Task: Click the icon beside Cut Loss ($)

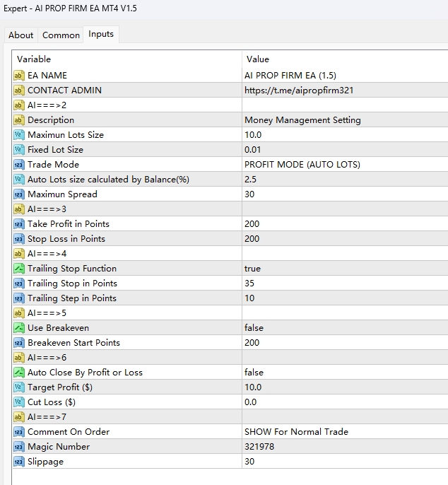Action: [19, 402]
